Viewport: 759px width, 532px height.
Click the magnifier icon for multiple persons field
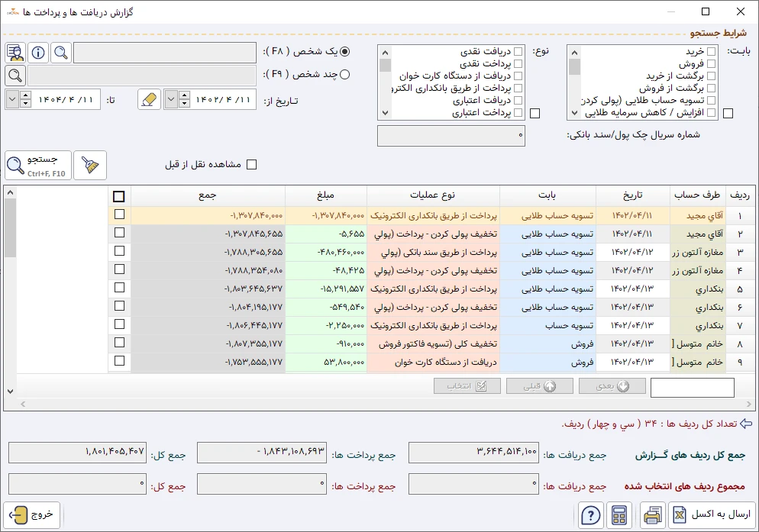point(15,76)
